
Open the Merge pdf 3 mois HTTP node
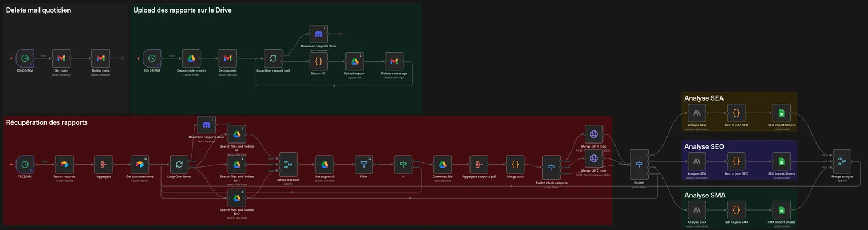point(594,134)
